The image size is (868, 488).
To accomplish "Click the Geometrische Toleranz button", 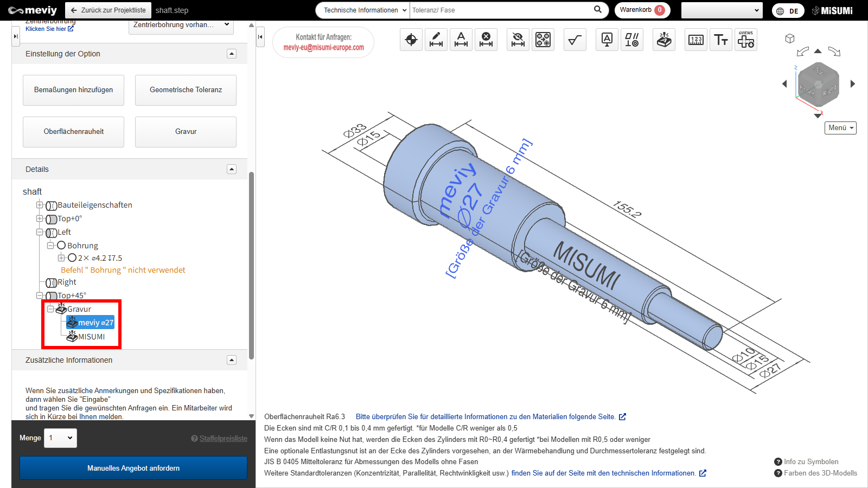I will pos(186,90).
